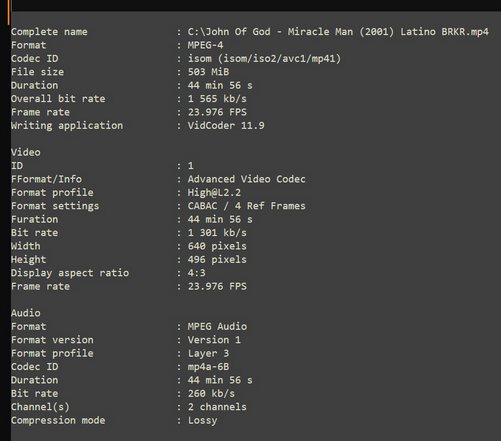The height and width of the screenshot is (441, 501).
Task: Click the Audio section heading
Action: 26,313
